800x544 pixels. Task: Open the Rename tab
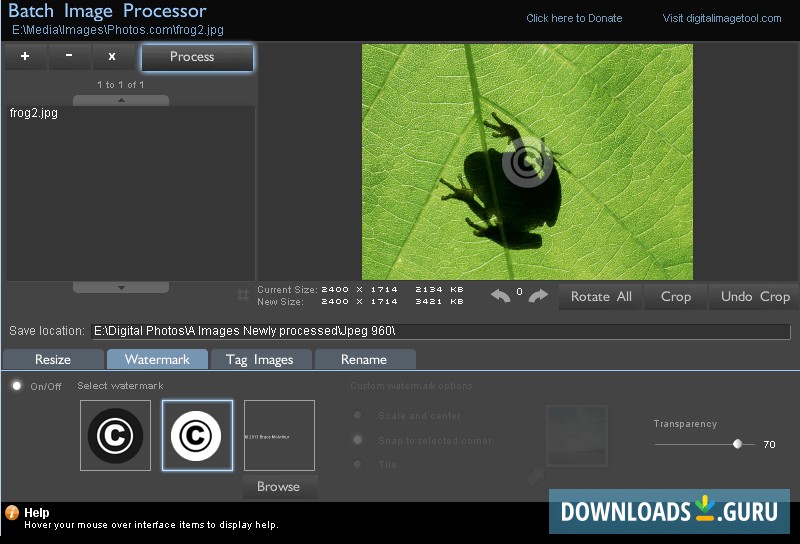[365, 359]
